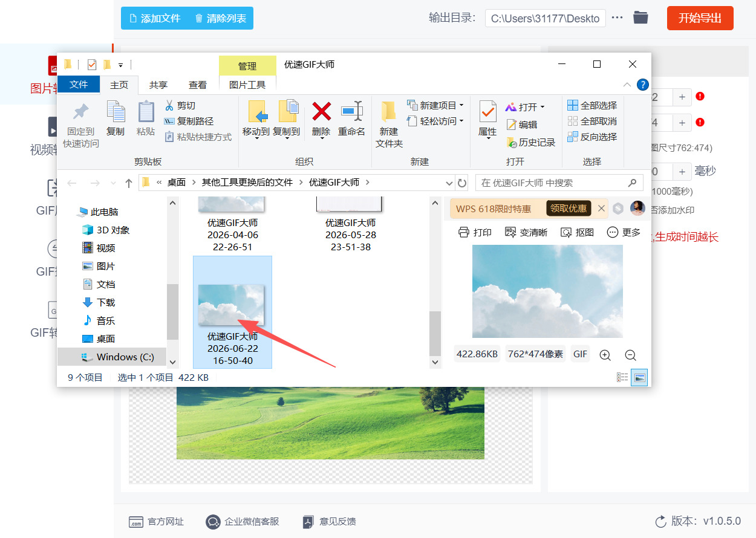Viewport: 756px width, 538px height.
Task: Click Add files in GIF app
Action: click(x=155, y=18)
